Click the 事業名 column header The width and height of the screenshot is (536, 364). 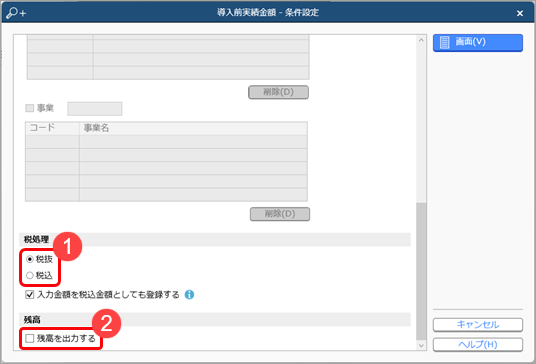pyautogui.click(x=193, y=128)
